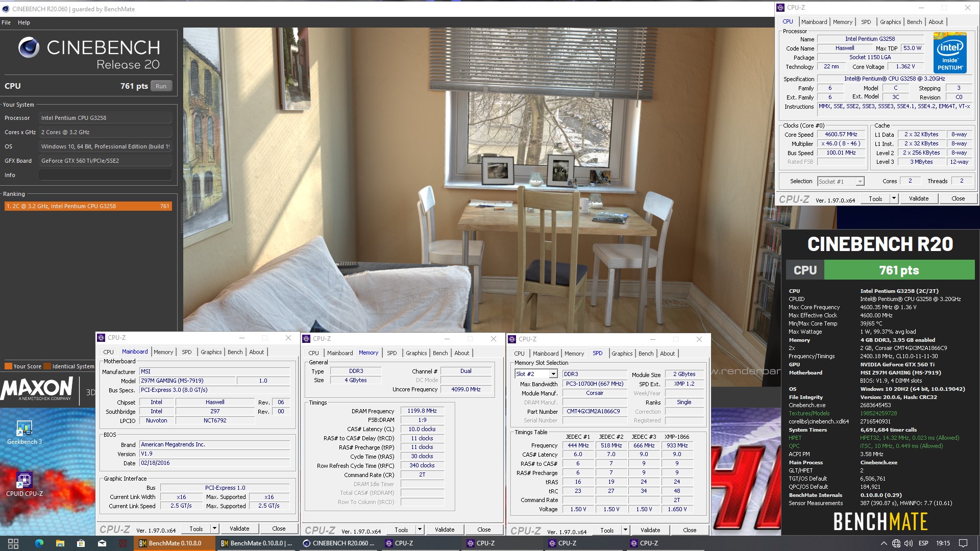The image size is (980, 551).
Task: Switch to Bench tab in top-right CPU-Z
Action: (914, 22)
